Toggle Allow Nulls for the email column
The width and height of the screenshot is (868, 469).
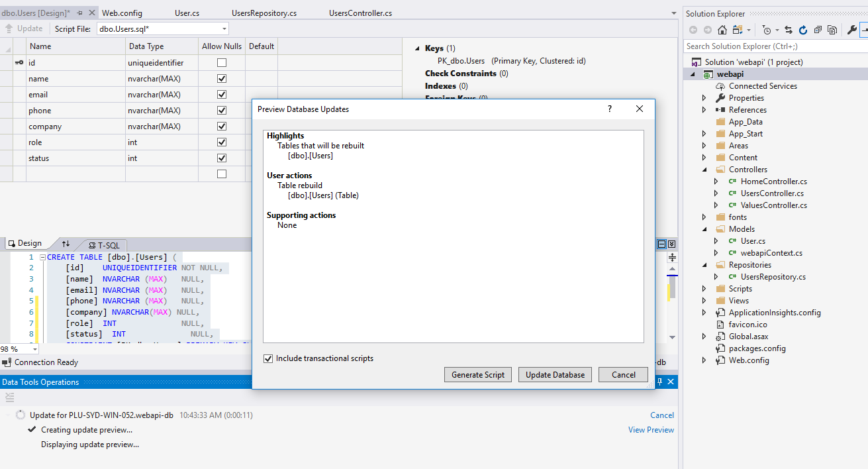click(222, 95)
